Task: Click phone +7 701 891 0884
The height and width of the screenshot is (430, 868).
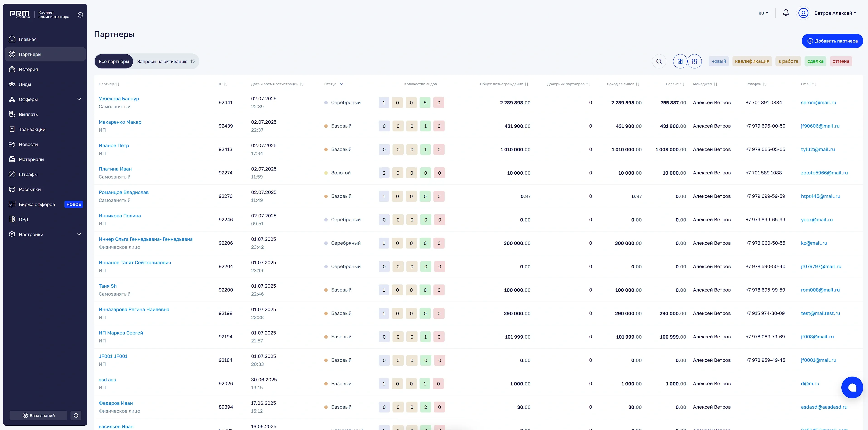Action: coord(764,103)
